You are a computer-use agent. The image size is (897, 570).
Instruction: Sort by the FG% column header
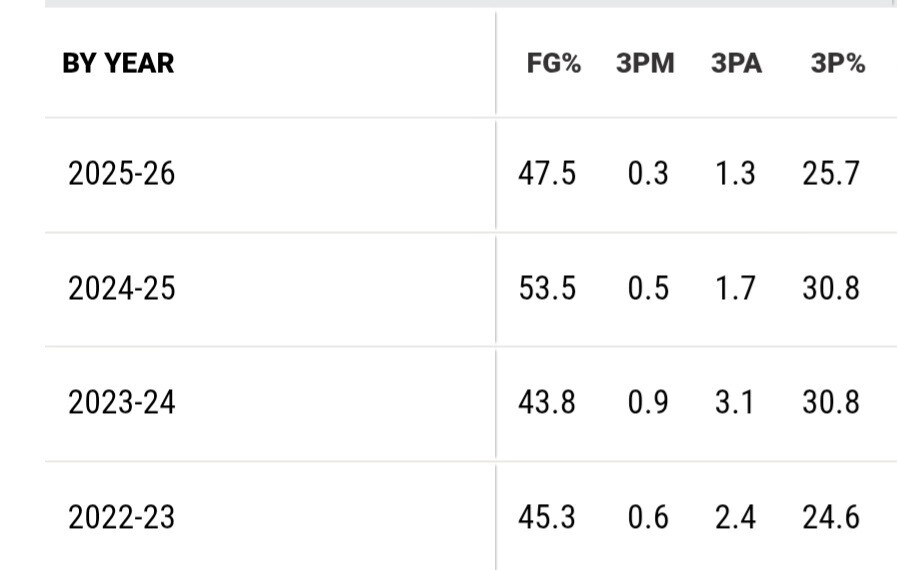554,64
